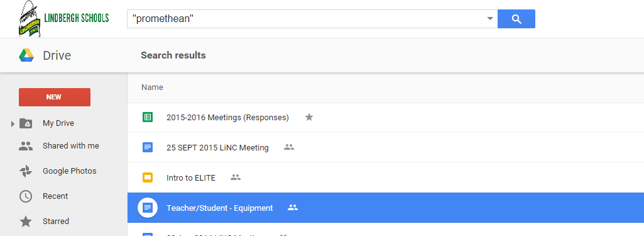Viewport: 644px width, 236px height.
Task: Click the Lindbergh Schools logo
Action: coord(63,18)
